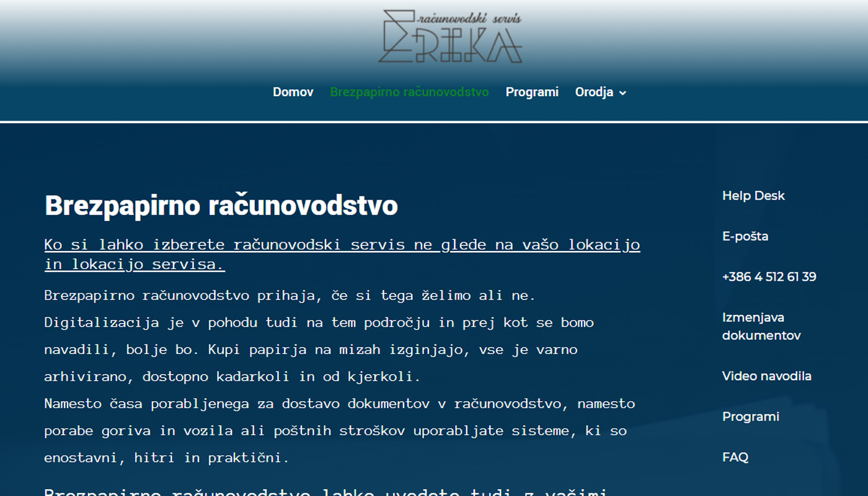The image size is (868, 496).
Task: Open the FAQ section
Action: click(x=735, y=457)
